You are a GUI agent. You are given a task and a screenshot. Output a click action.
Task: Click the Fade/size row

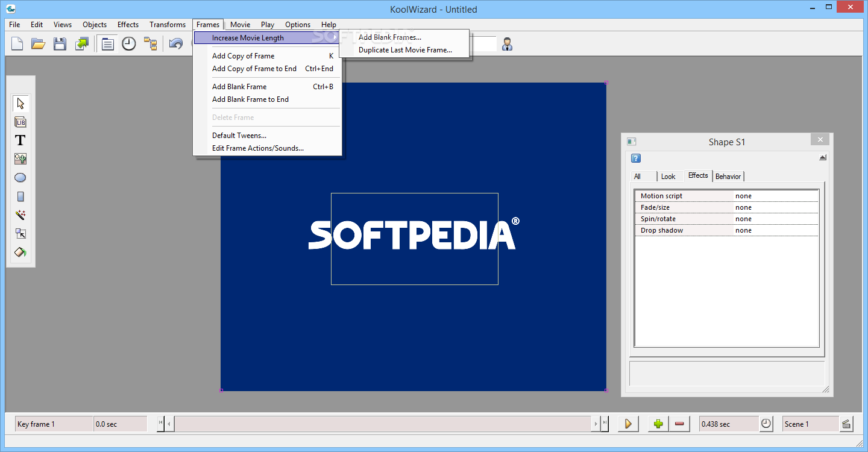pyautogui.click(x=727, y=207)
